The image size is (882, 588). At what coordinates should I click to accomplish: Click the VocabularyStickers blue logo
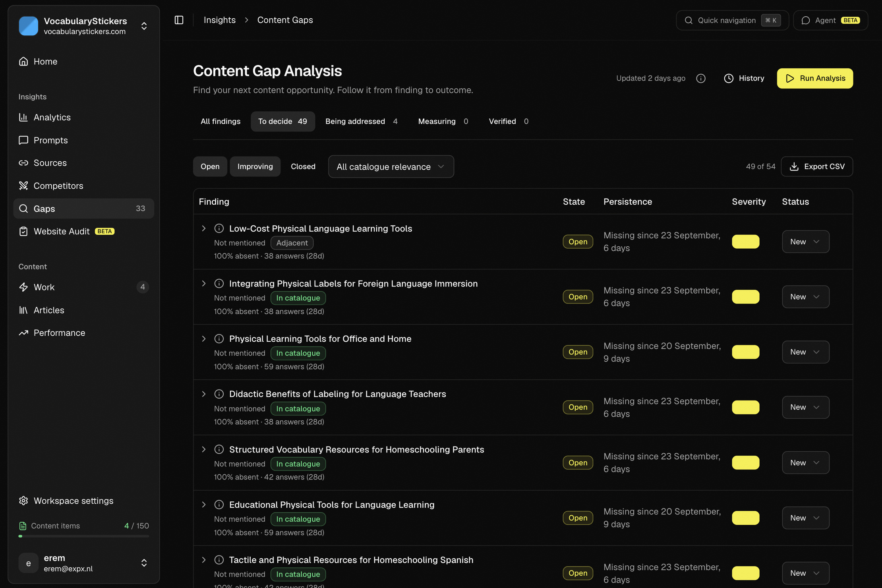[x=29, y=26]
